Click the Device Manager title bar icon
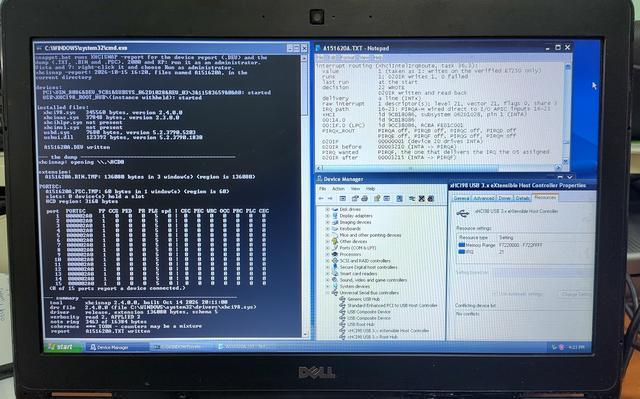 click(320, 179)
